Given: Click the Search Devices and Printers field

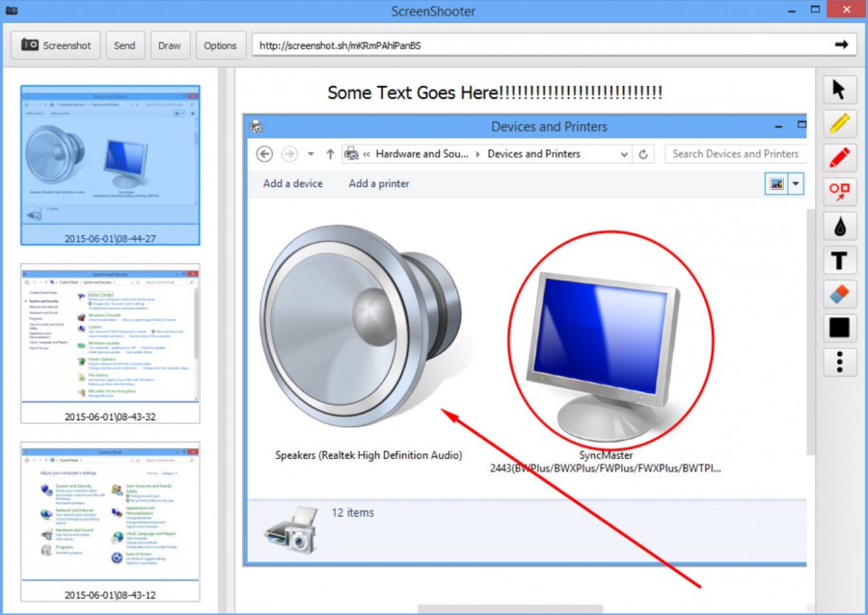Looking at the screenshot, I should [x=735, y=153].
